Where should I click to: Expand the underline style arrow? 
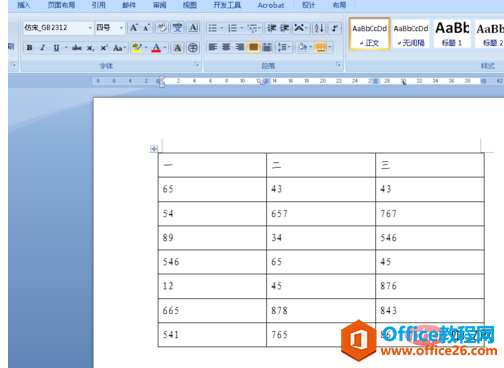(66, 48)
